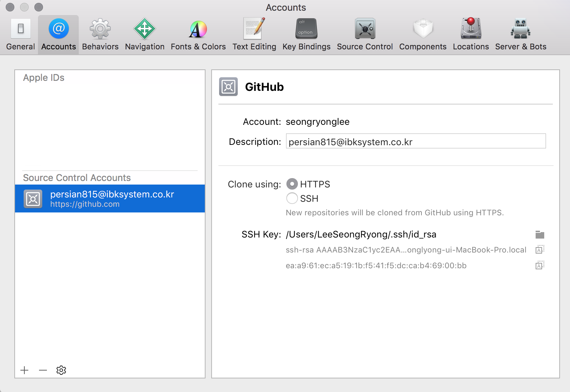Click the remove account minus button
This screenshot has height=392, width=570.
[x=43, y=370]
